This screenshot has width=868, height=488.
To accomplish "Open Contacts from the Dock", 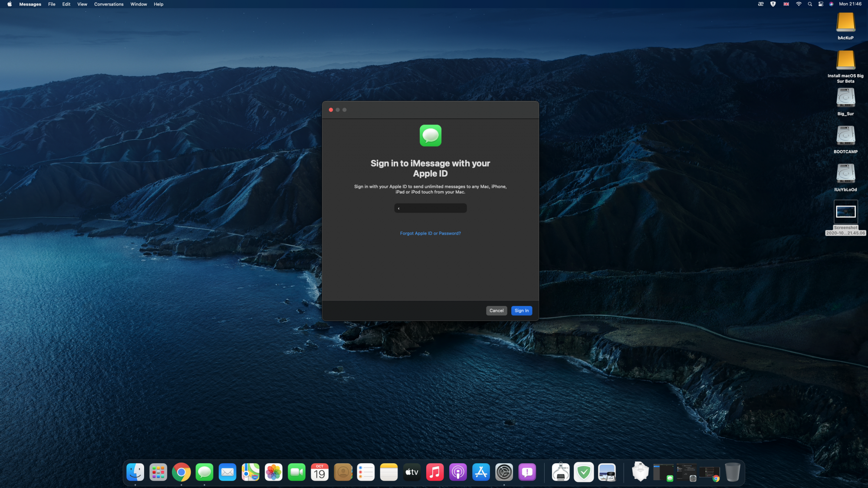I will coord(342,472).
